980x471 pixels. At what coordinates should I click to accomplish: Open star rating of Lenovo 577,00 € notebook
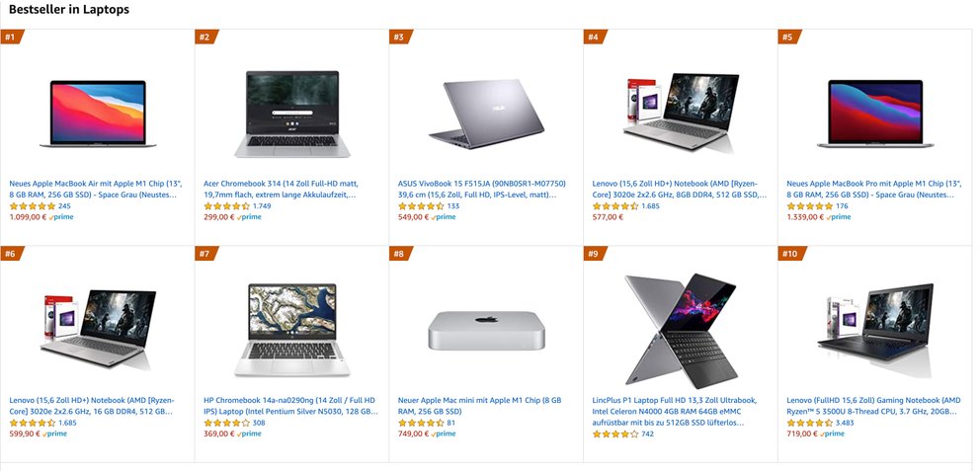pos(615,206)
